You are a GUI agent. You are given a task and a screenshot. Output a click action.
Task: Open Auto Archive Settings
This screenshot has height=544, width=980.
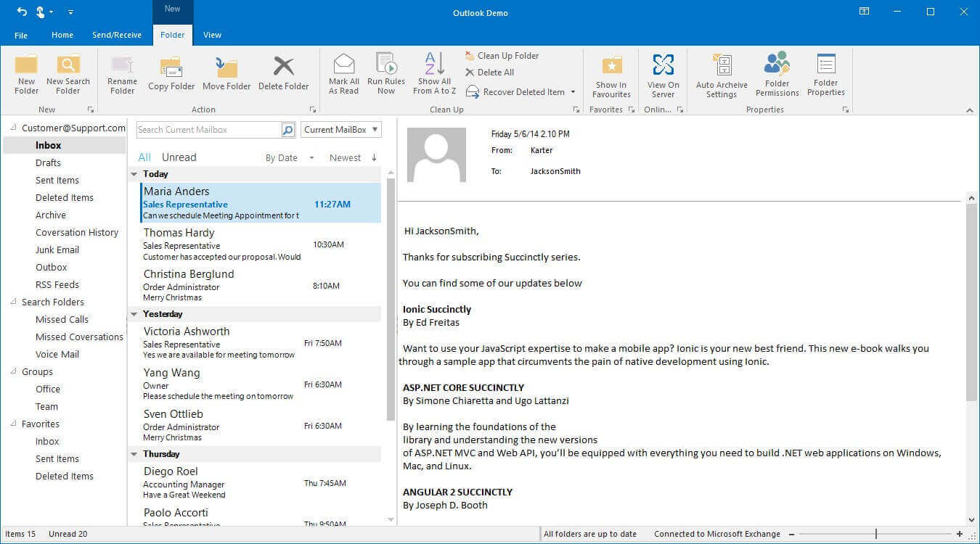click(x=722, y=75)
